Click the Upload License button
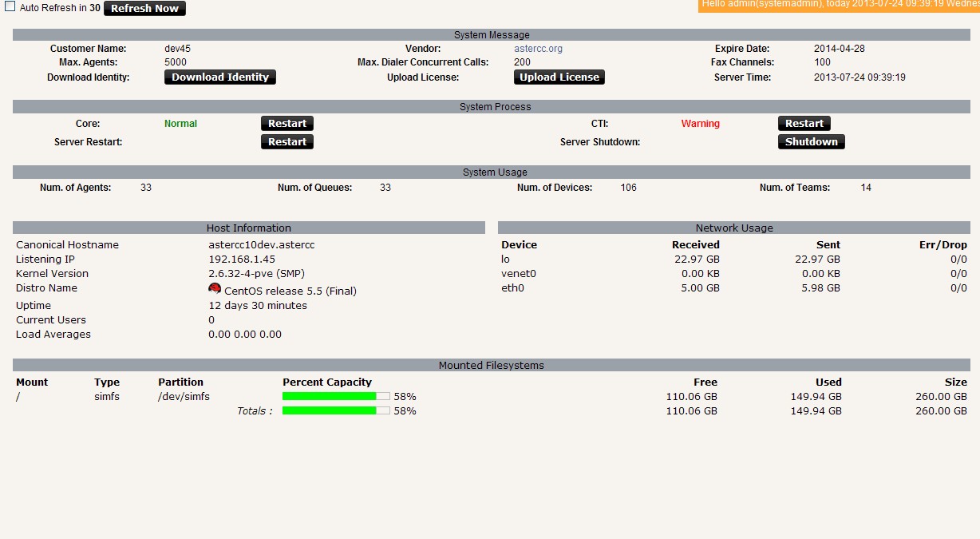 coord(559,77)
